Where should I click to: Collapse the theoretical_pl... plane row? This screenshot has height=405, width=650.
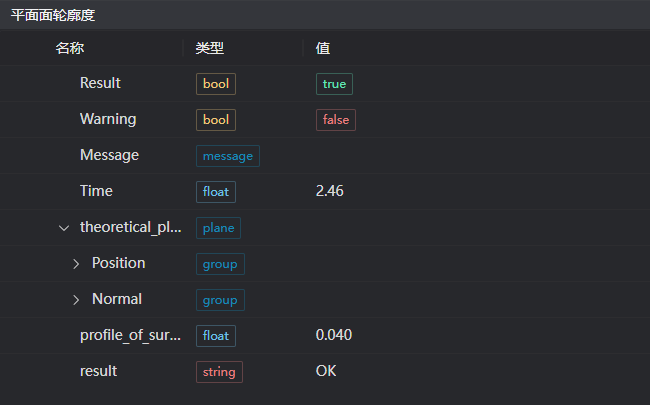click(64, 228)
